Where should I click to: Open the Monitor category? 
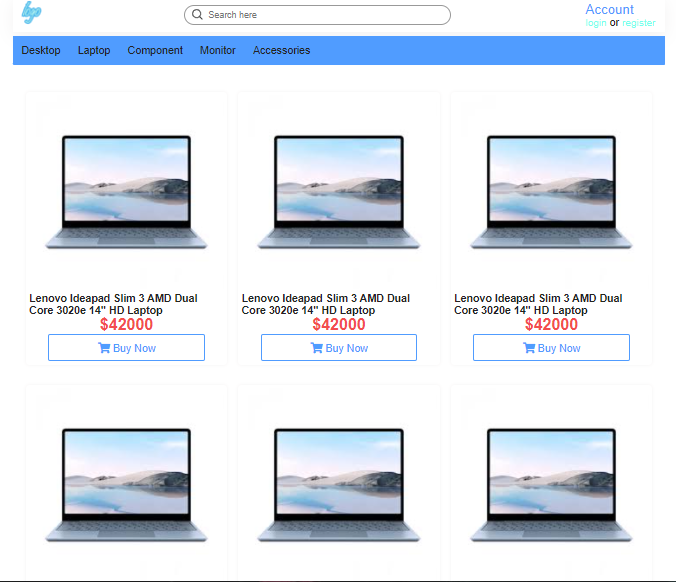click(218, 50)
